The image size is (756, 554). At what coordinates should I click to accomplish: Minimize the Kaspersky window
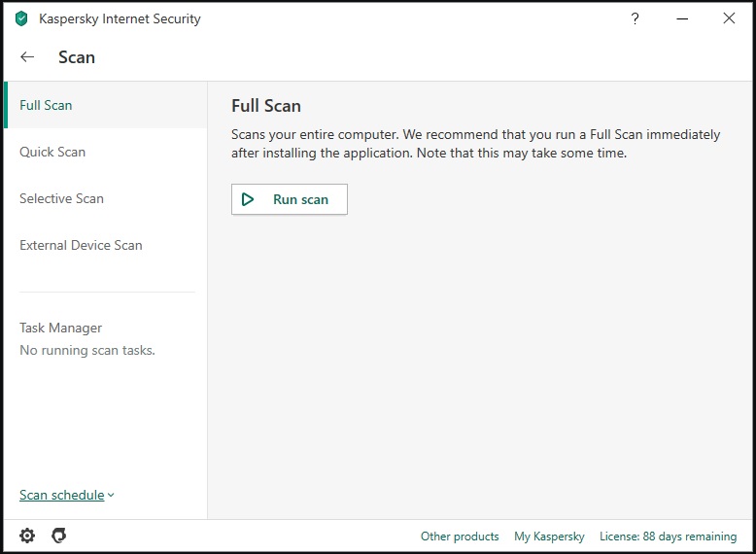[682, 18]
